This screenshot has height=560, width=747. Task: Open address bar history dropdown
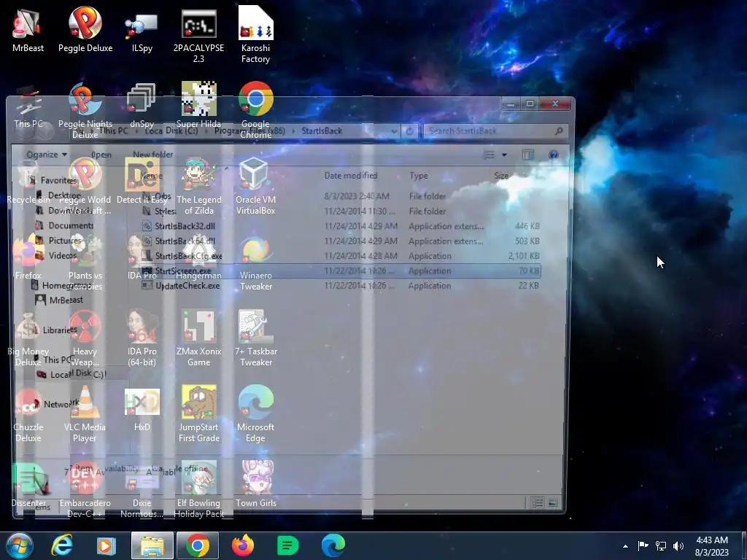tap(394, 131)
